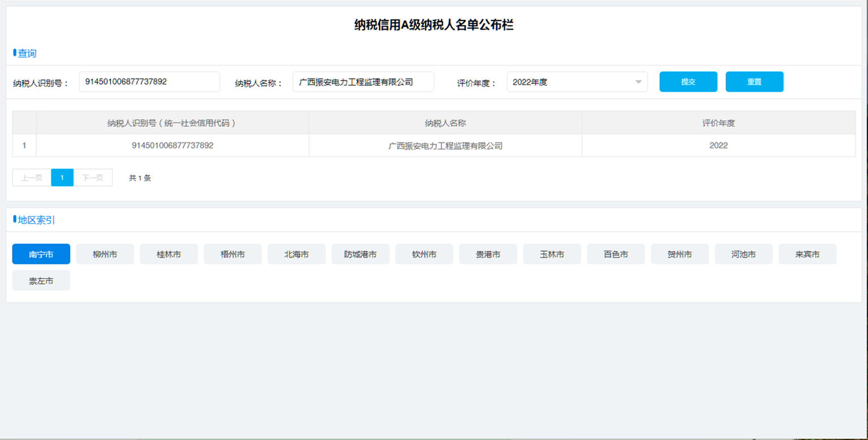The width and height of the screenshot is (868, 440).
Task: Open the 评价年度 dropdown arrow
Action: click(x=638, y=82)
